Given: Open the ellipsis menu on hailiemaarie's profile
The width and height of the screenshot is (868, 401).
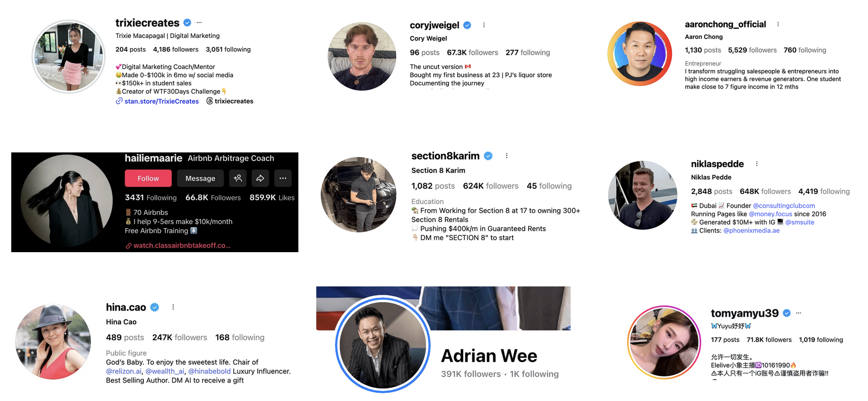Looking at the screenshot, I should coord(283,178).
